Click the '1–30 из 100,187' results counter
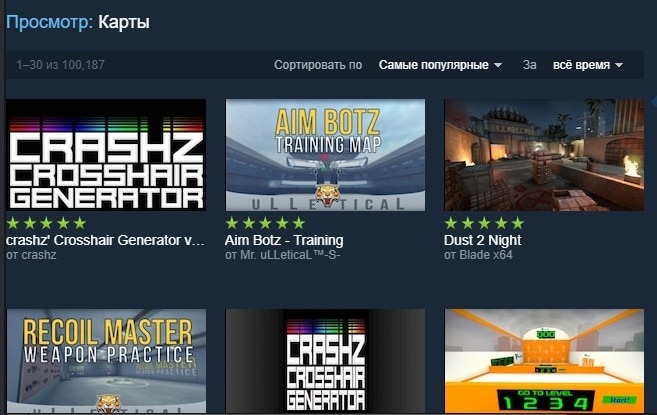The height and width of the screenshot is (415, 657). 61,65
